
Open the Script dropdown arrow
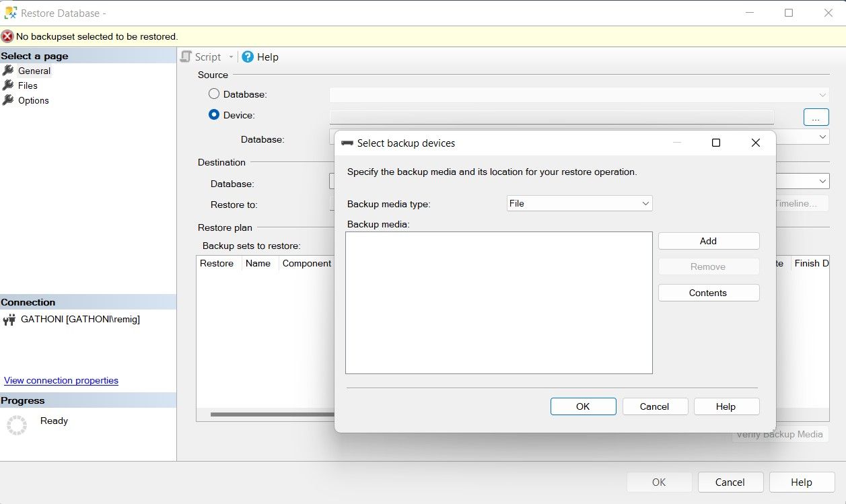[x=231, y=57]
